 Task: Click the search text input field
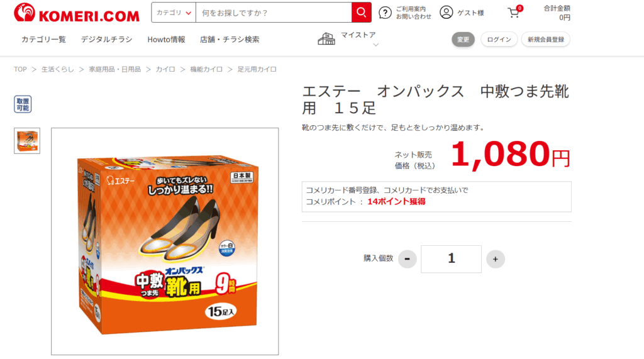click(x=274, y=13)
